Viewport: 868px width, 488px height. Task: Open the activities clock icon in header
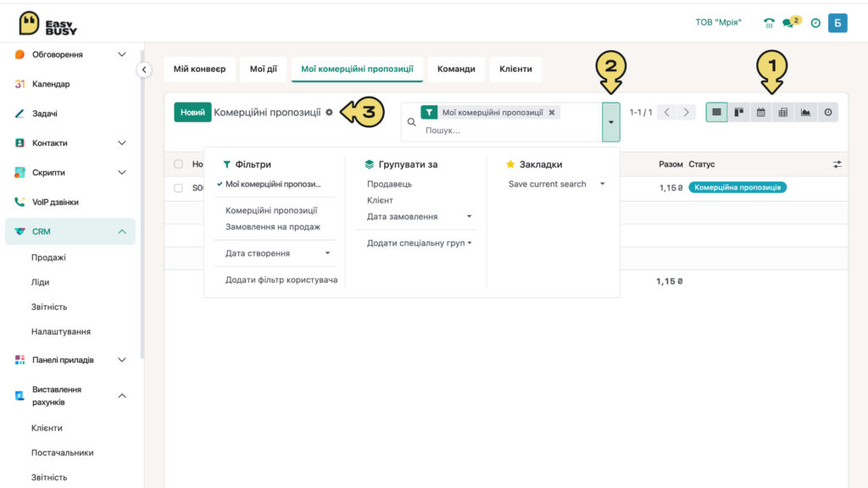pos(815,23)
